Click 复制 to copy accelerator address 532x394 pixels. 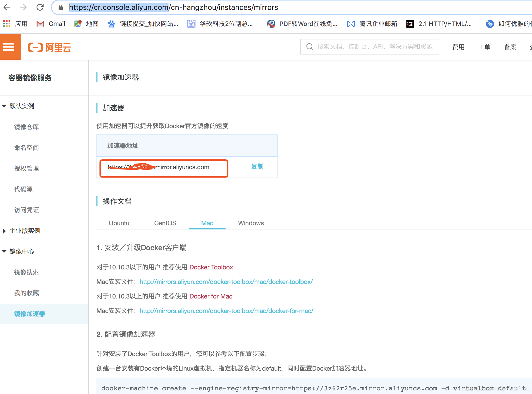coord(257,166)
